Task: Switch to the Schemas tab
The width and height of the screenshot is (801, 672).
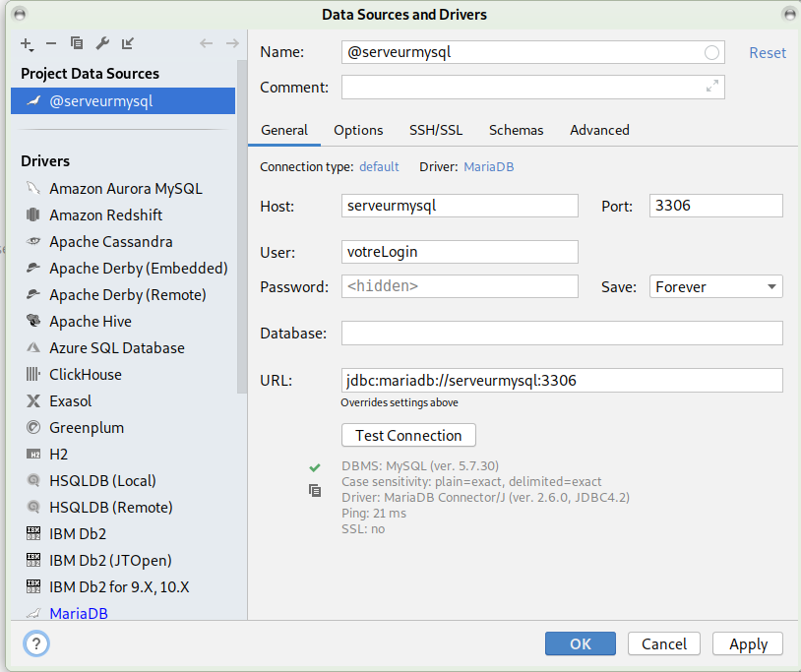Action: click(516, 130)
